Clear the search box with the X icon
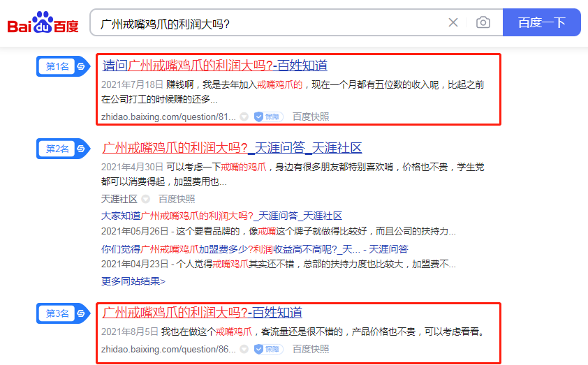The height and width of the screenshot is (365, 588). click(453, 23)
